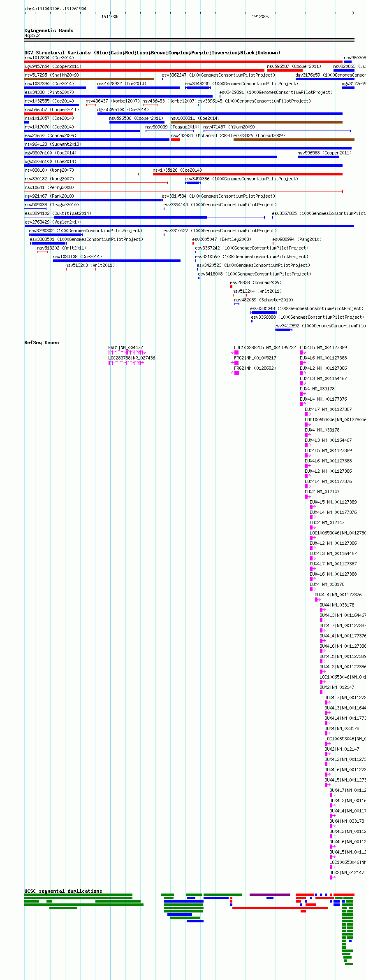Click nsv596586 (Cooper2011) variant label
The width and height of the screenshot is (366, 980).
136,118
